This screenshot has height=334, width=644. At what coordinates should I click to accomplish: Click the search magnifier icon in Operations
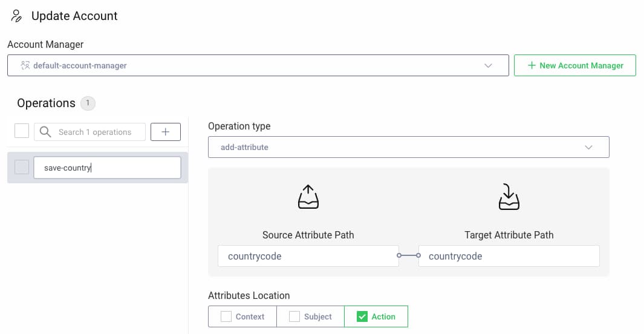[x=45, y=132]
